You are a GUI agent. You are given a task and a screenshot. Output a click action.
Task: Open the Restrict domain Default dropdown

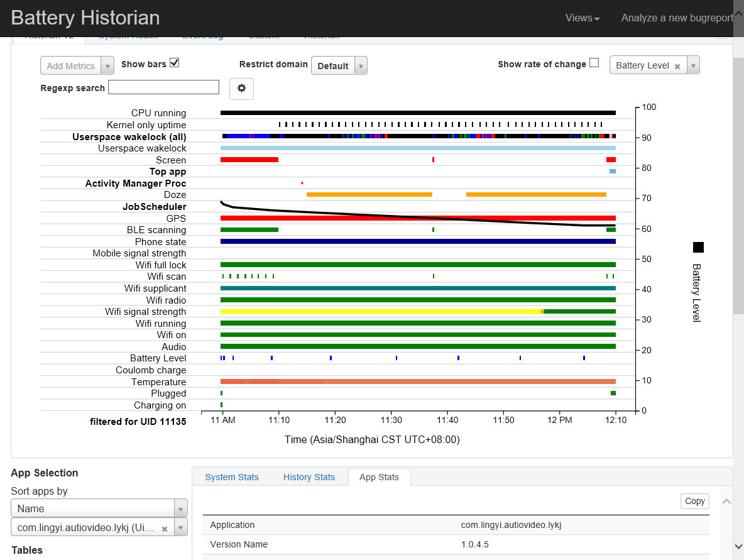point(339,65)
